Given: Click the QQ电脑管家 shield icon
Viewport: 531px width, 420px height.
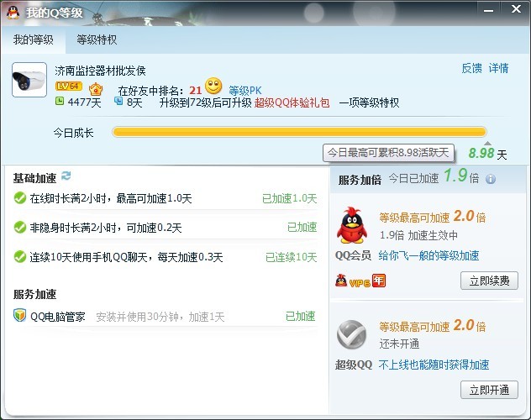Looking at the screenshot, I should [19, 316].
